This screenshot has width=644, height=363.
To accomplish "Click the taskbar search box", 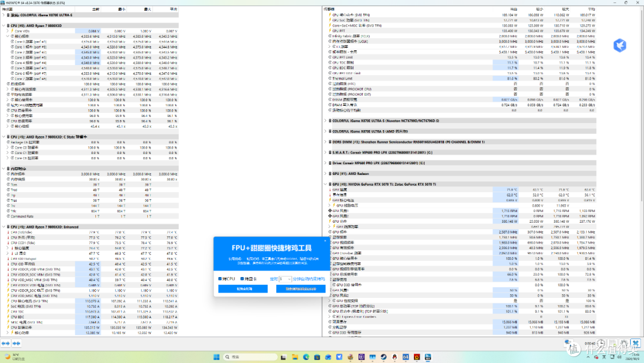I will click(x=250, y=357).
